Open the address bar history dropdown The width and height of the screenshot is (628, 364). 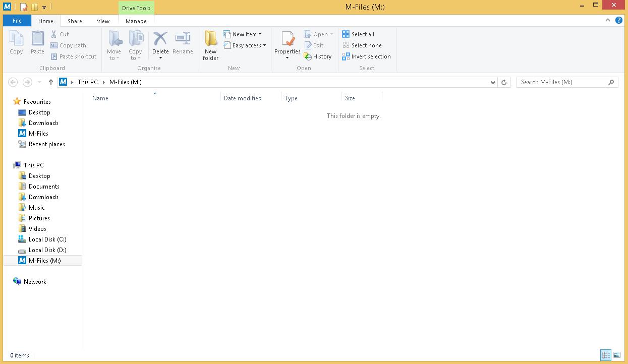493,82
